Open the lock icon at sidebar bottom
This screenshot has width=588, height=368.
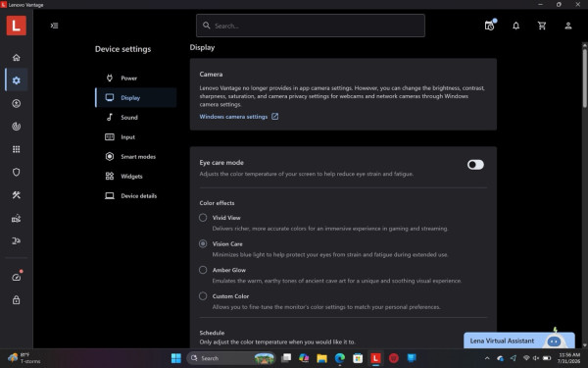[16, 299]
